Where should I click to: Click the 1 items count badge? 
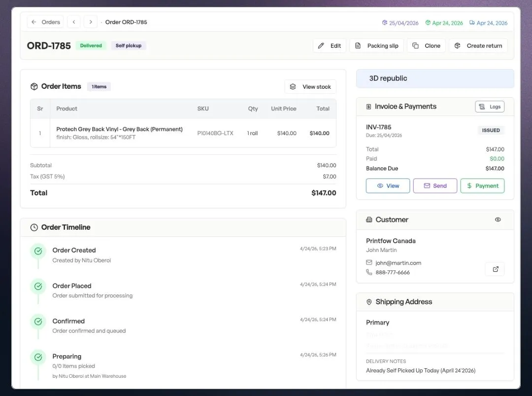pyautogui.click(x=99, y=87)
